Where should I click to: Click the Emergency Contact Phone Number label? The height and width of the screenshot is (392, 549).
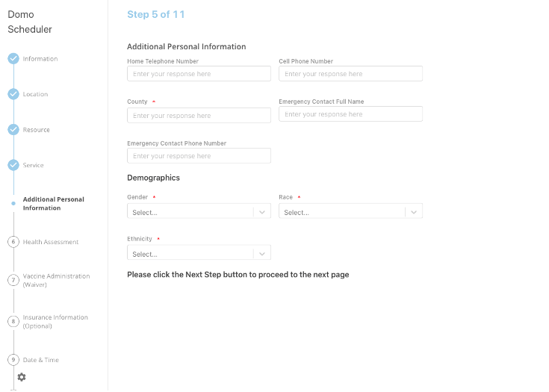pyautogui.click(x=177, y=143)
